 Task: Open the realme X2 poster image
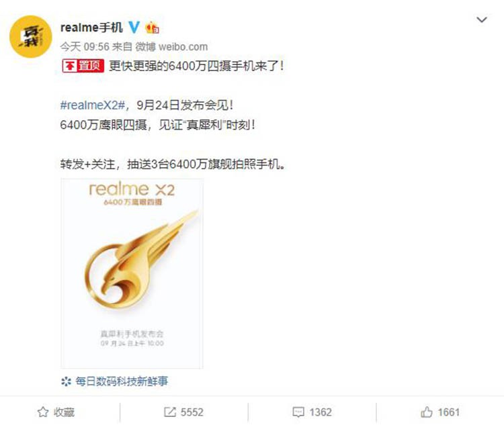pos(132,273)
